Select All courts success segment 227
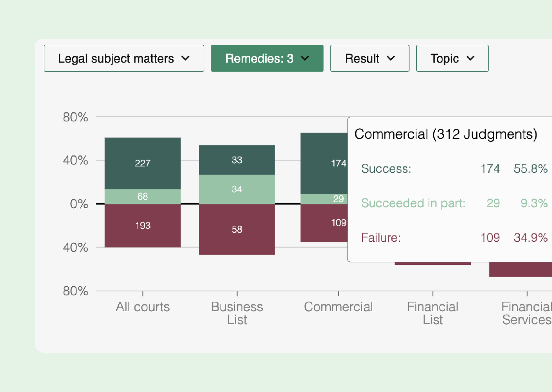Viewport: 552px width, 392px height. click(143, 163)
